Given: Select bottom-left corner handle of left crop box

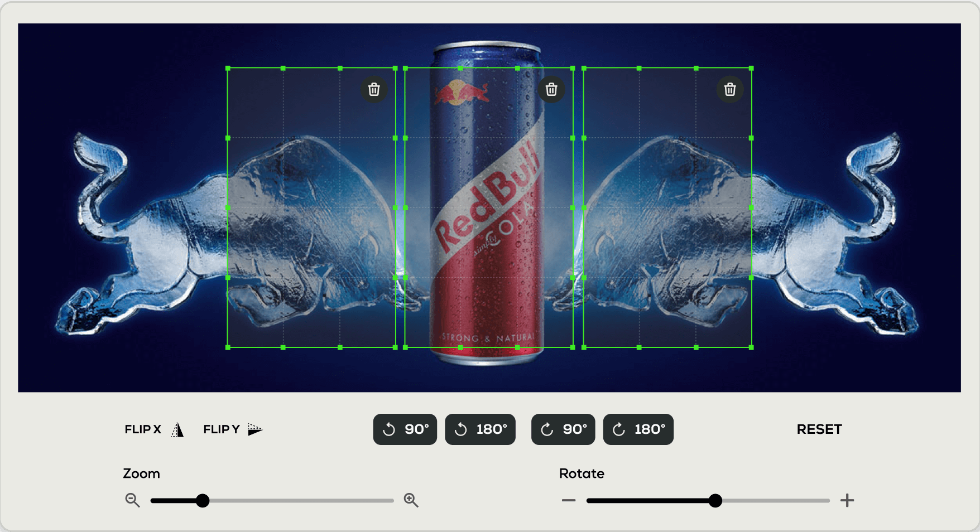Looking at the screenshot, I should 228,347.
